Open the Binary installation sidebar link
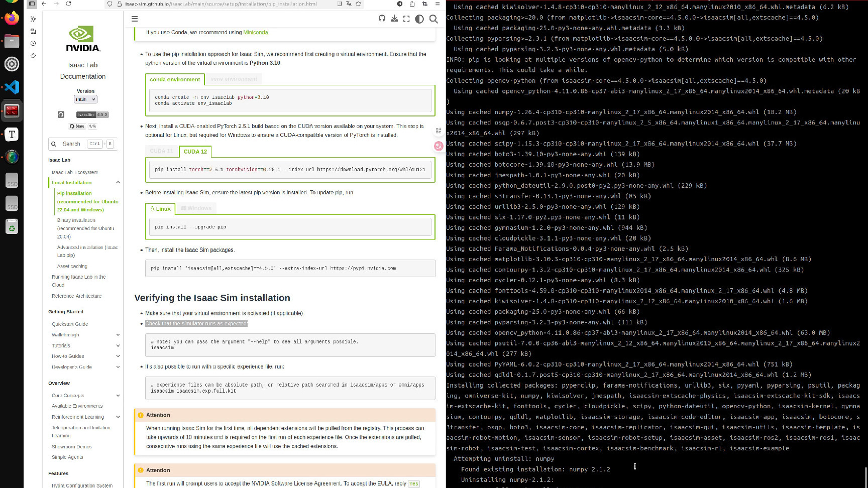Image resolution: width=868 pixels, height=488 pixels. click(x=85, y=228)
